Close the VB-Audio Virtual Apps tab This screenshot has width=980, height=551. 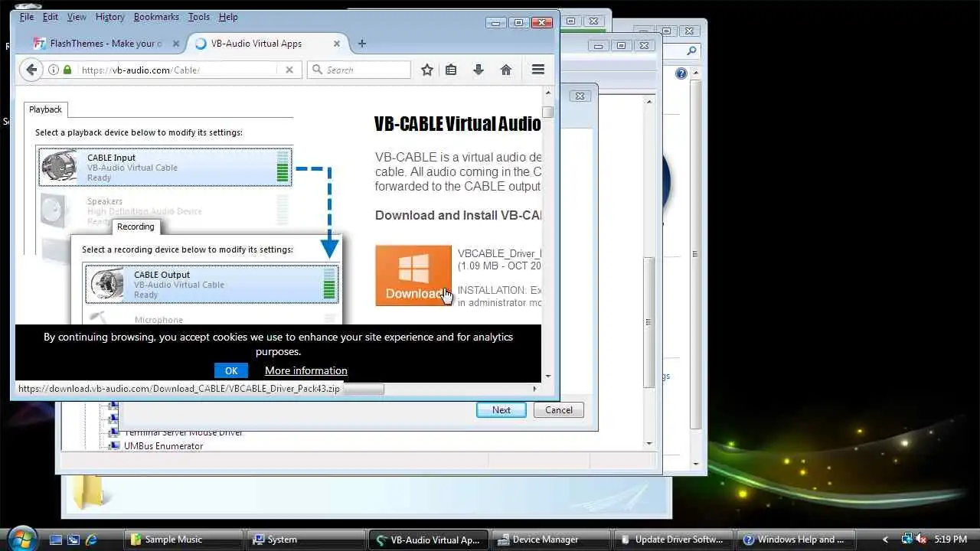337,44
